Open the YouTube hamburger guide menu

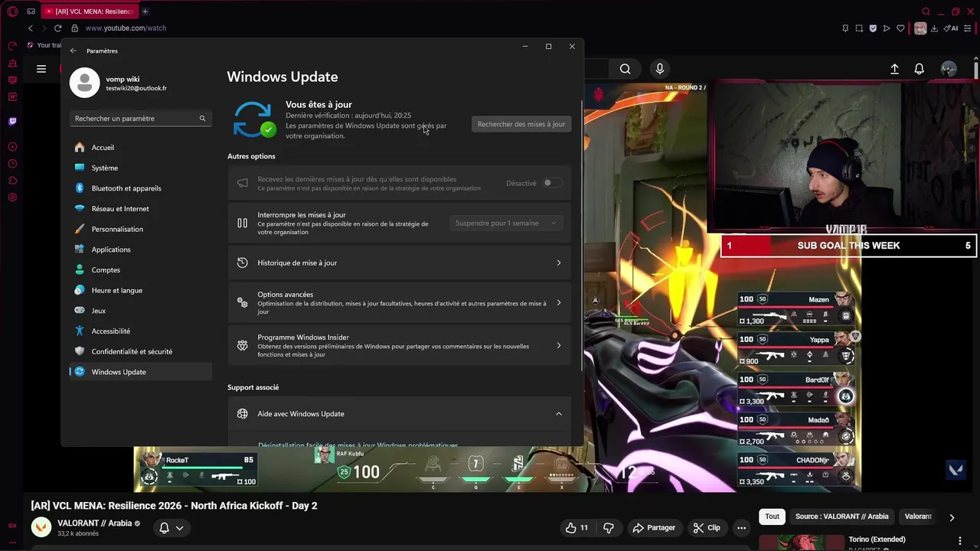(x=41, y=69)
